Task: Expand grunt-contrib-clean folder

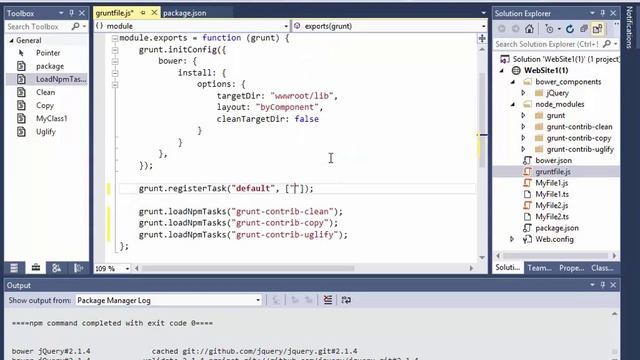Action: (x=523, y=127)
